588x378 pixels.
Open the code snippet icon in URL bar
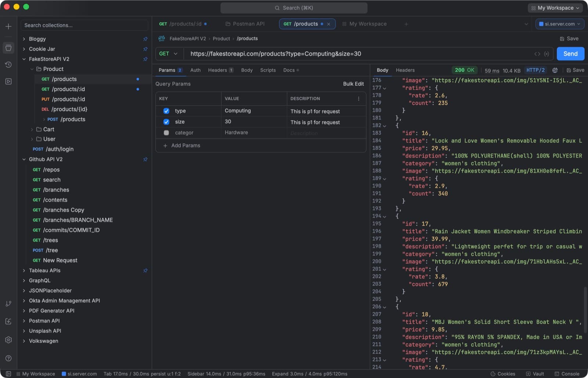537,54
